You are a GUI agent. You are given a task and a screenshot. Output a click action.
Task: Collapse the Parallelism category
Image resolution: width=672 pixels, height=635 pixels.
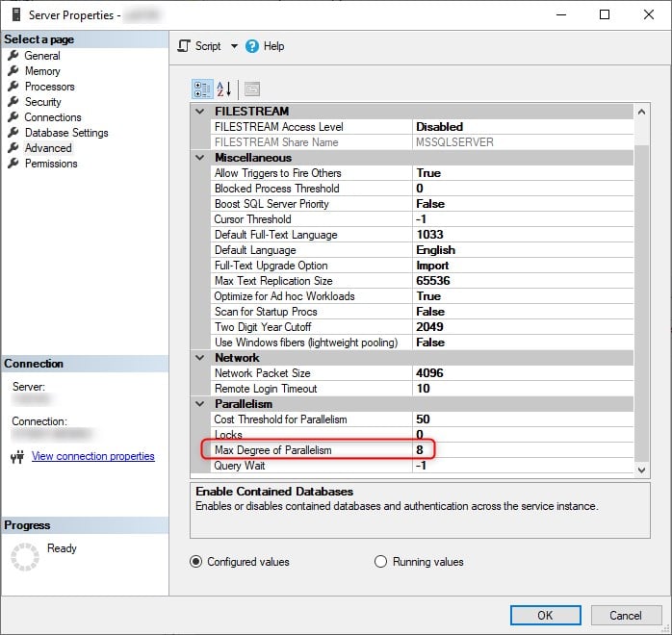pos(199,404)
